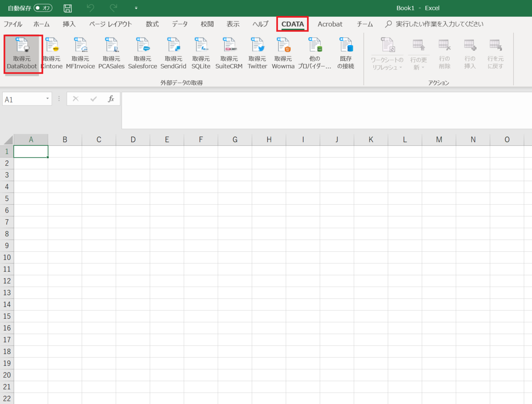
Task: Select the 取得元 DataRobot icon
Action: (x=23, y=53)
